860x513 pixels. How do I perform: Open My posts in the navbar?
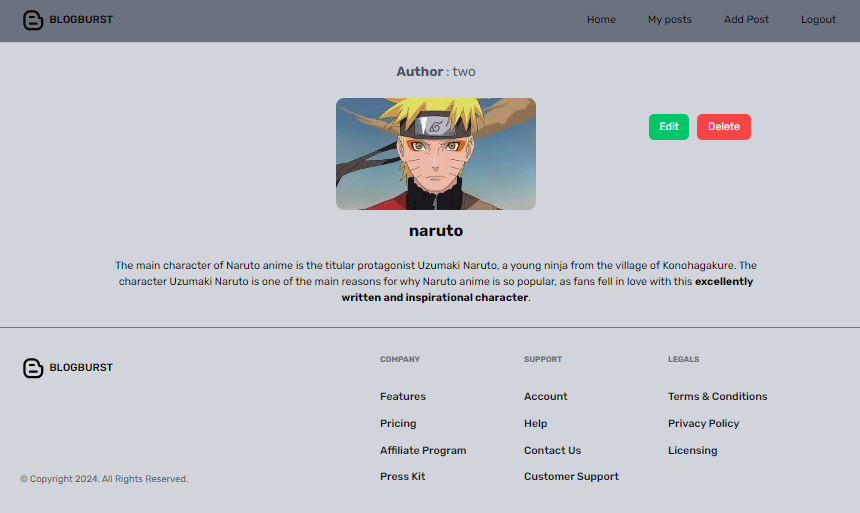point(670,20)
